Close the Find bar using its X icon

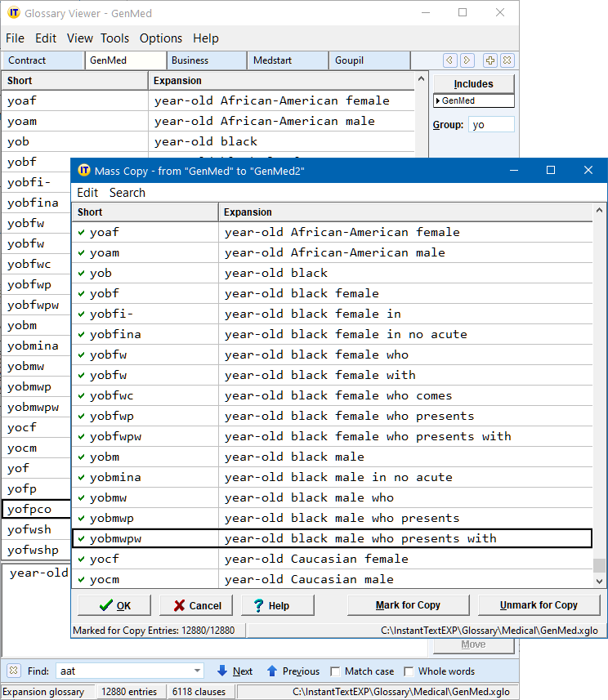[14, 671]
